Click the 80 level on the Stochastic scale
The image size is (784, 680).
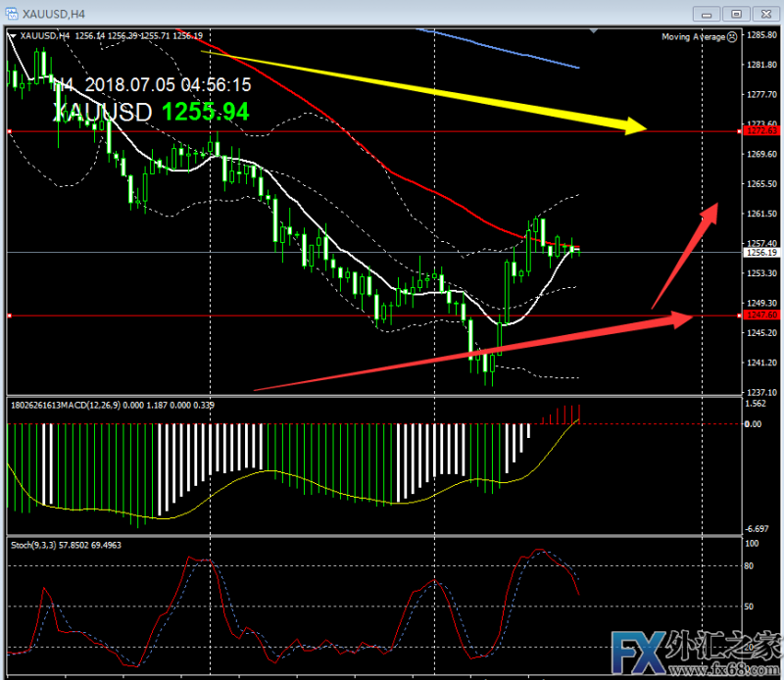pos(749,566)
